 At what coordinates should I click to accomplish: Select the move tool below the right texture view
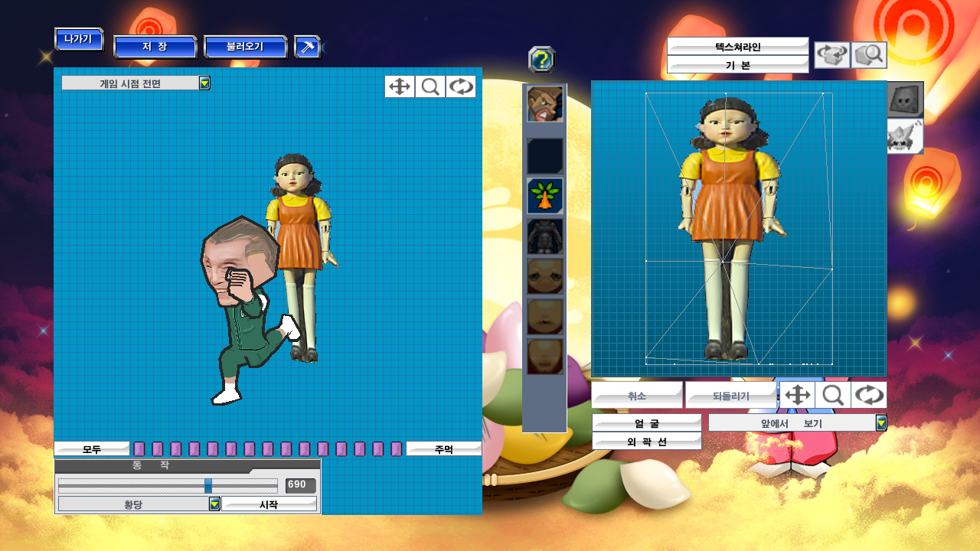coord(798,395)
